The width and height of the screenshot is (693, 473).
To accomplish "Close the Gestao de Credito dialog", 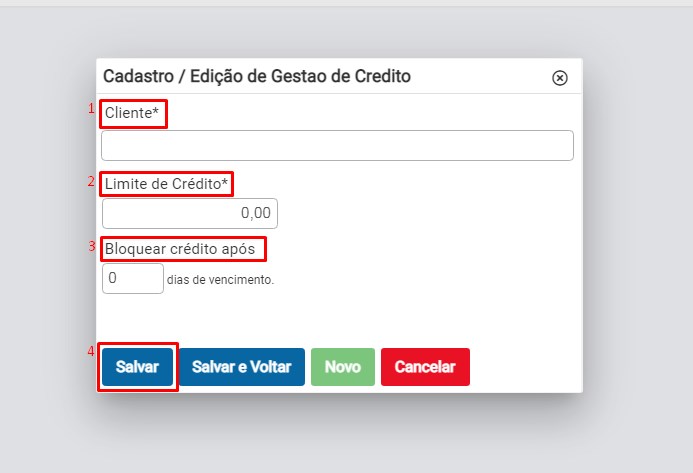I will click(x=560, y=78).
